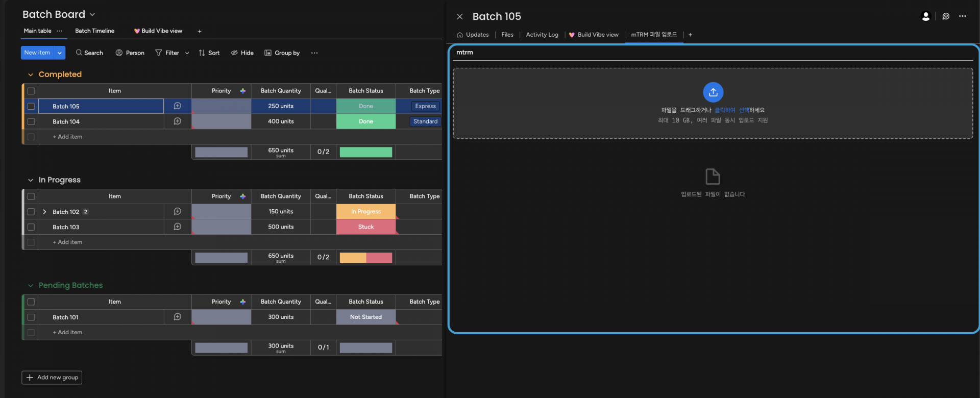
Task: Click the Search magnifier in toolbar
Action: (x=79, y=53)
